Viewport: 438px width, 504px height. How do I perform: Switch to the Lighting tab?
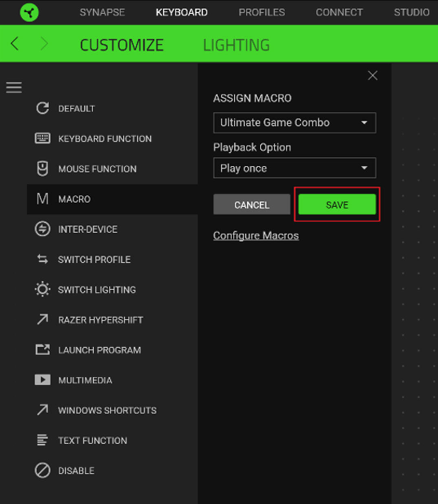click(236, 44)
